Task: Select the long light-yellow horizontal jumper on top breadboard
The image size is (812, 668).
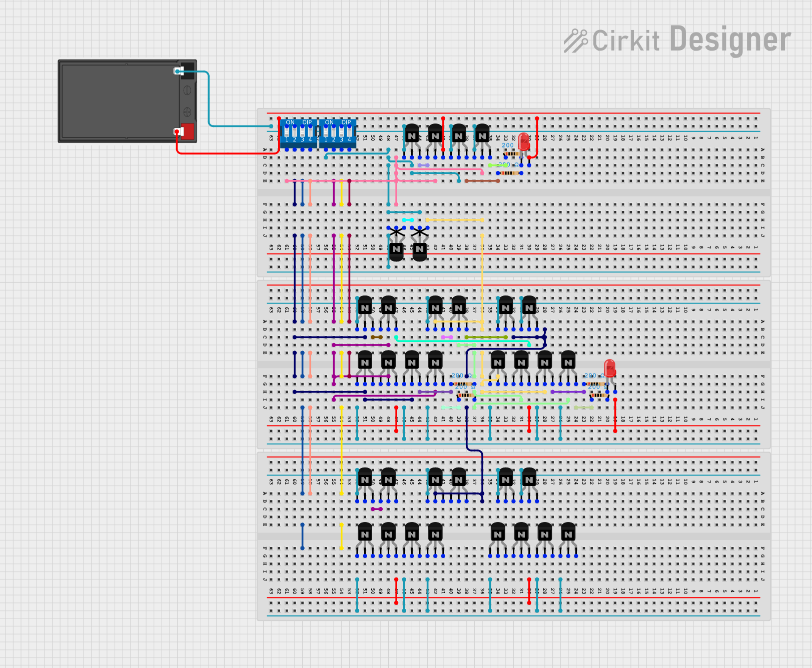Action: (x=454, y=220)
